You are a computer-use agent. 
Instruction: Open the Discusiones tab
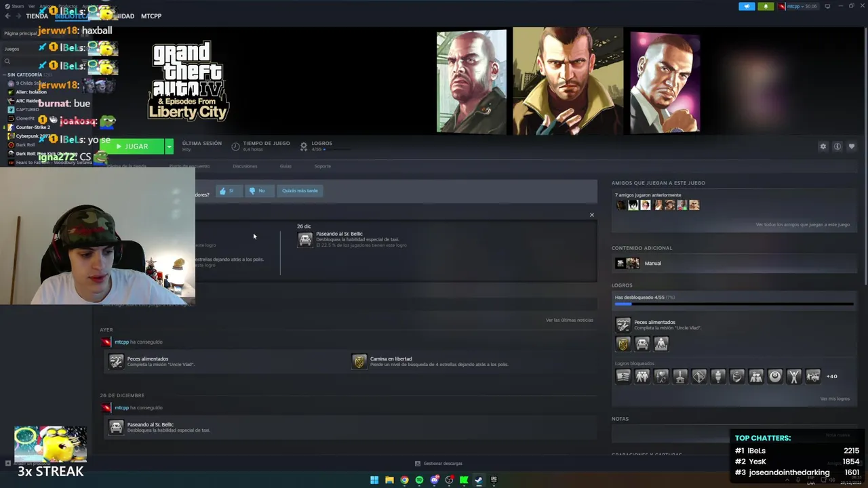tap(245, 166)
